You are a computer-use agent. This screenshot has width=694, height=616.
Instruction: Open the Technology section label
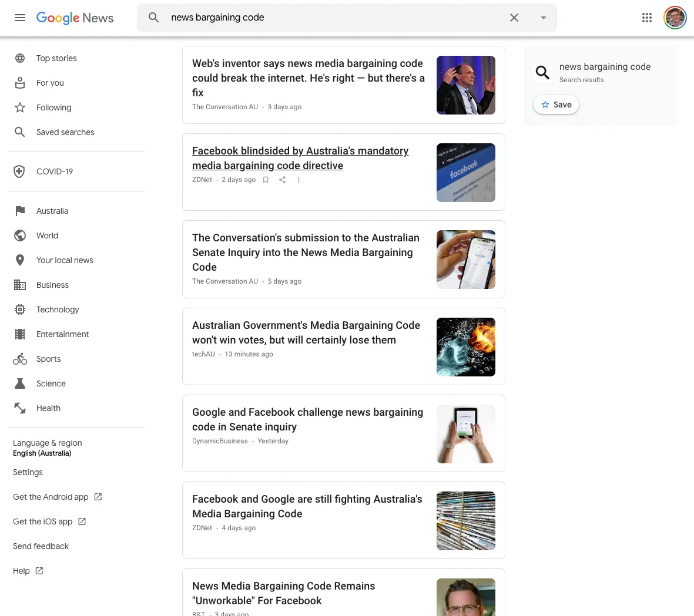pos(58,309)
